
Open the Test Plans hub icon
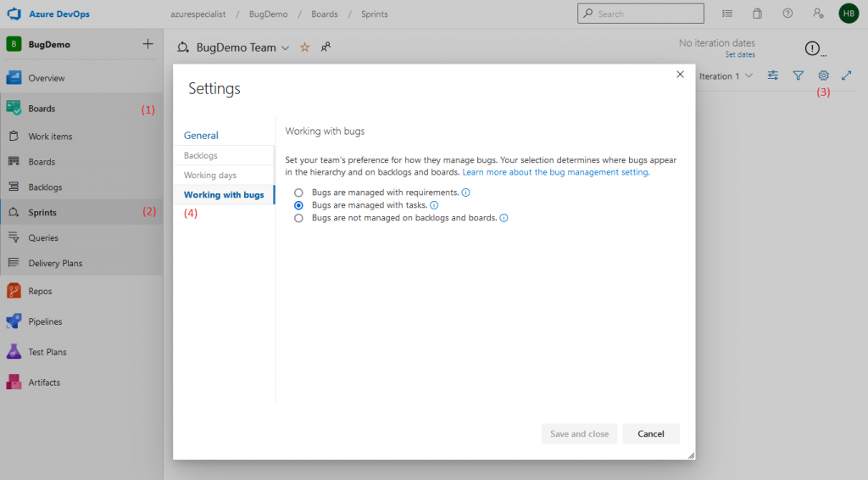pos(14,352)
